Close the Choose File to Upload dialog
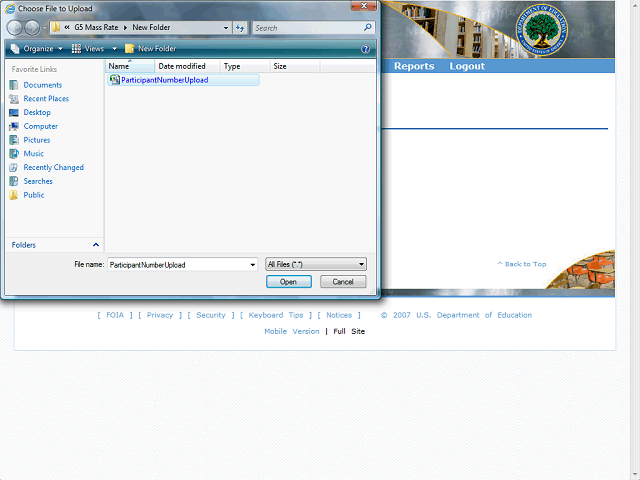 tap(364, 6)
